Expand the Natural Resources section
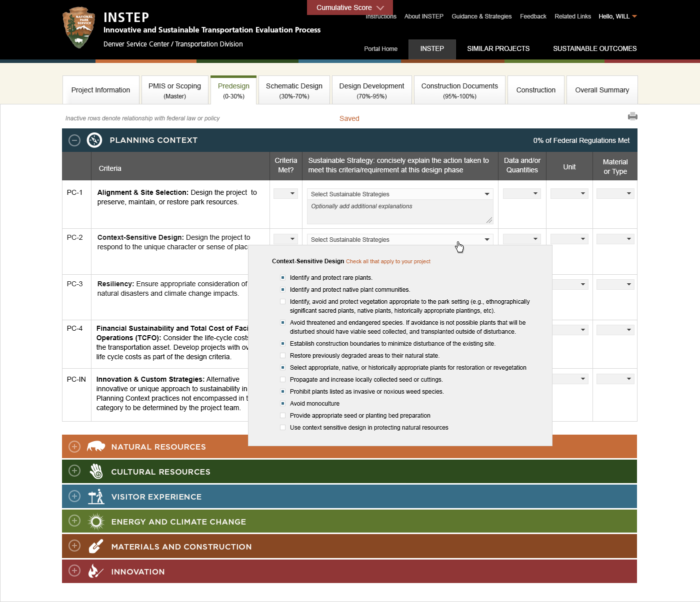The height and width of the screenshot is (602, 700). 74,446
